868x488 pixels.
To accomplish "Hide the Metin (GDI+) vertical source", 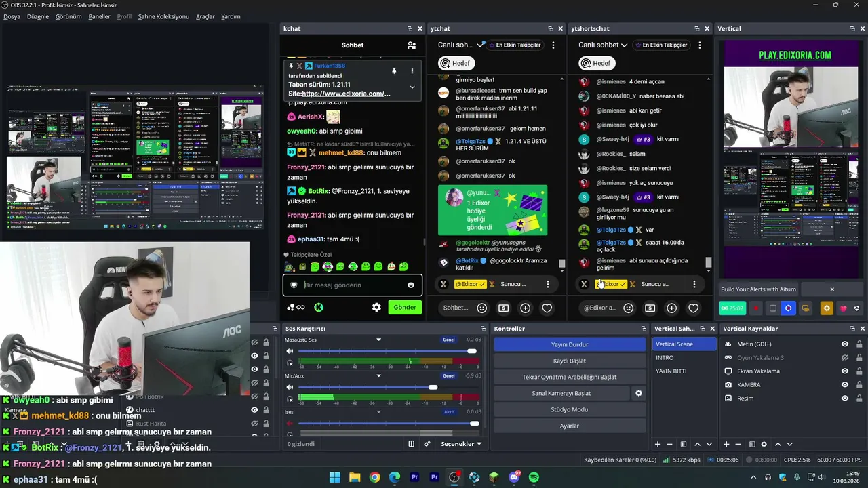I will coord(845,344).
